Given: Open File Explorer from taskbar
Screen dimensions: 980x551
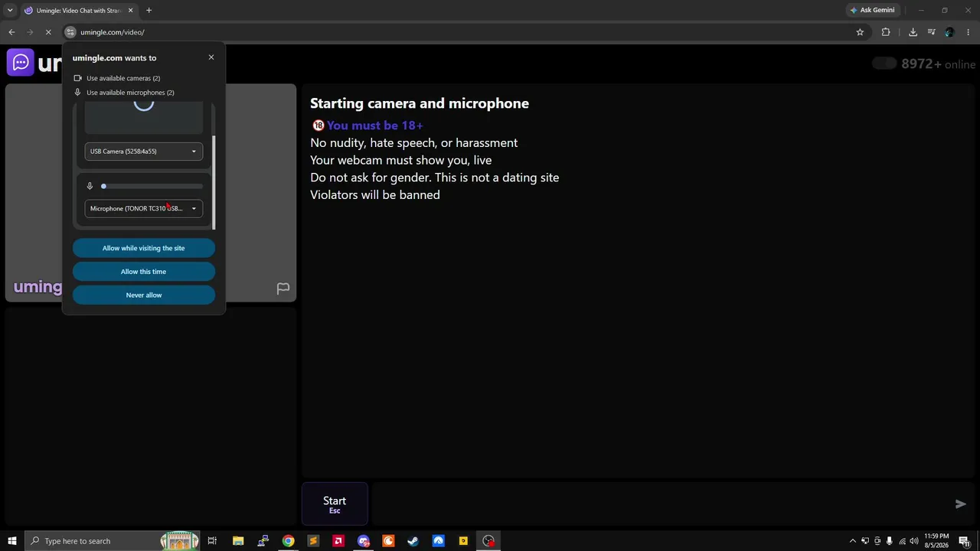Looking at the screenshot, I should (x=238, y=541).
